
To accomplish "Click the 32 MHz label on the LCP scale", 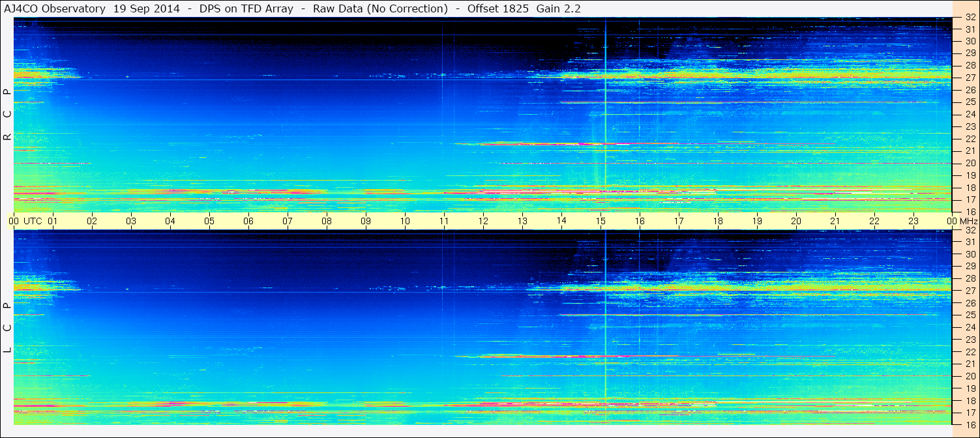I will pyautogui.click(x=970, y=230).
